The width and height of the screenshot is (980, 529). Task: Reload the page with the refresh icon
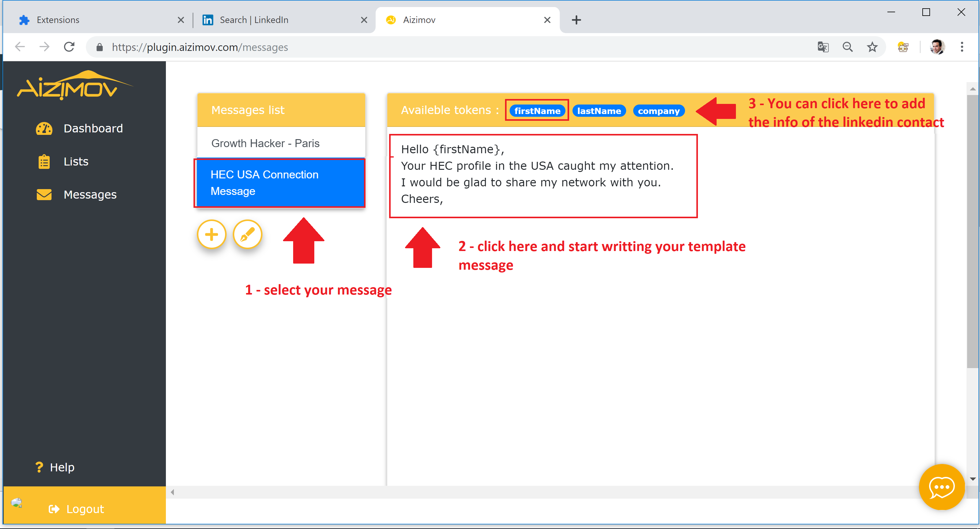[x=69, y=47]
